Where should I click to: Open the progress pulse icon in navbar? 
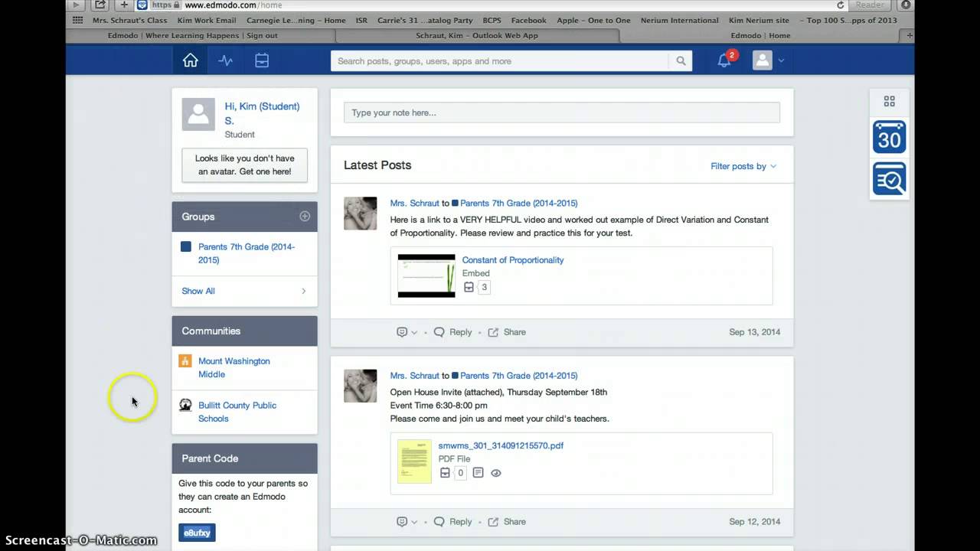coord(226,60)
